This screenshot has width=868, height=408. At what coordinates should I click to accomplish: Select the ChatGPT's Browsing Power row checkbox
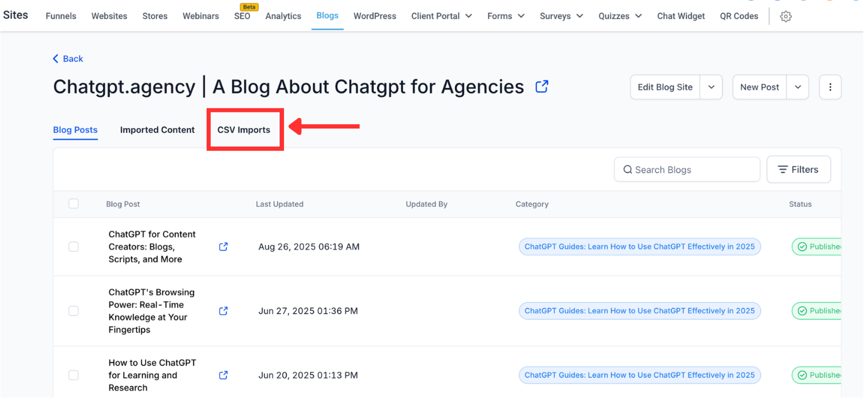[74, 311]
